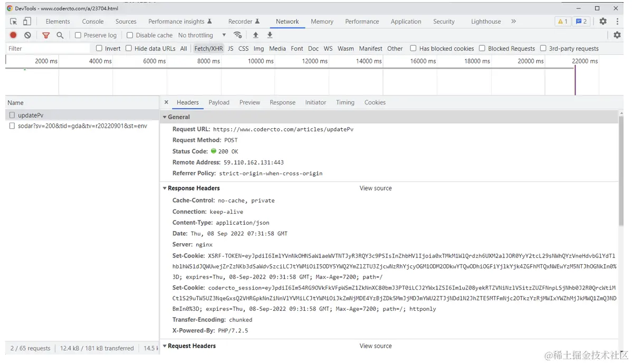Check the box next to updatePv request
The width and height of the screenshot is (632, 364).
[x=12, y=115]
